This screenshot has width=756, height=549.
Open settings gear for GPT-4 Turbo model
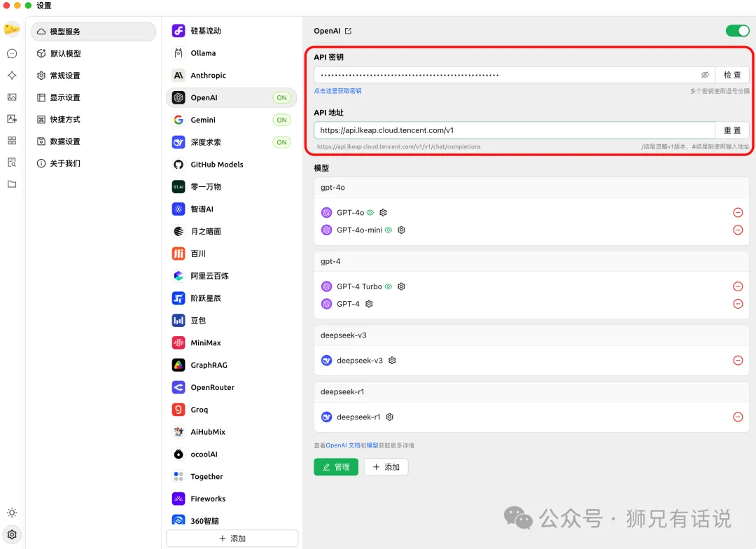pos(401,286)
